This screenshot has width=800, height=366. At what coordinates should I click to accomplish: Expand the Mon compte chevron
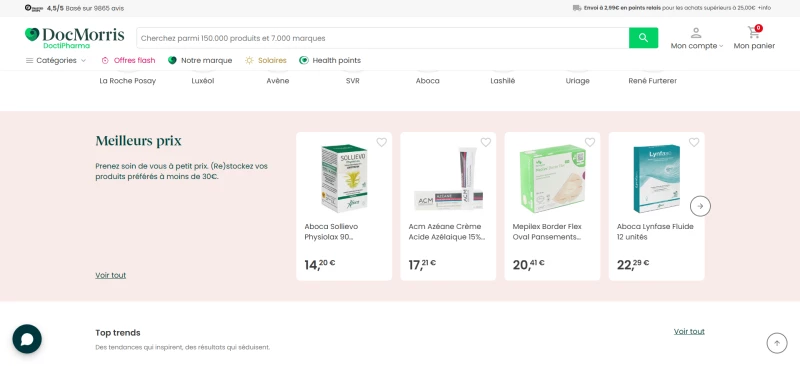721,46
